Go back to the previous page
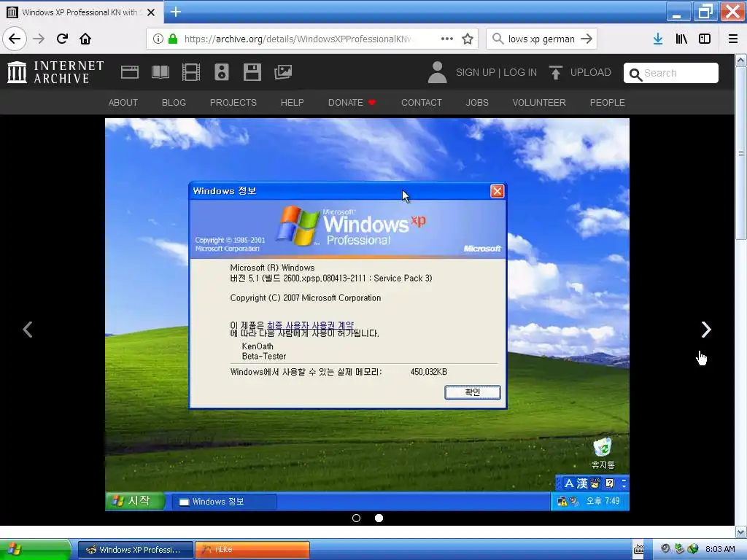This screenshot has height=560, width=747. pos(15,39)
